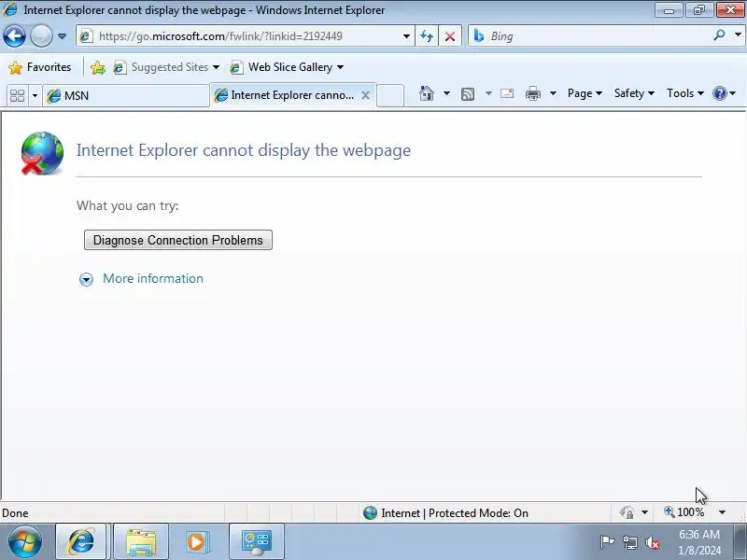Stop loading with the red X icon
The image size is (747, 560).
point(450,36)
